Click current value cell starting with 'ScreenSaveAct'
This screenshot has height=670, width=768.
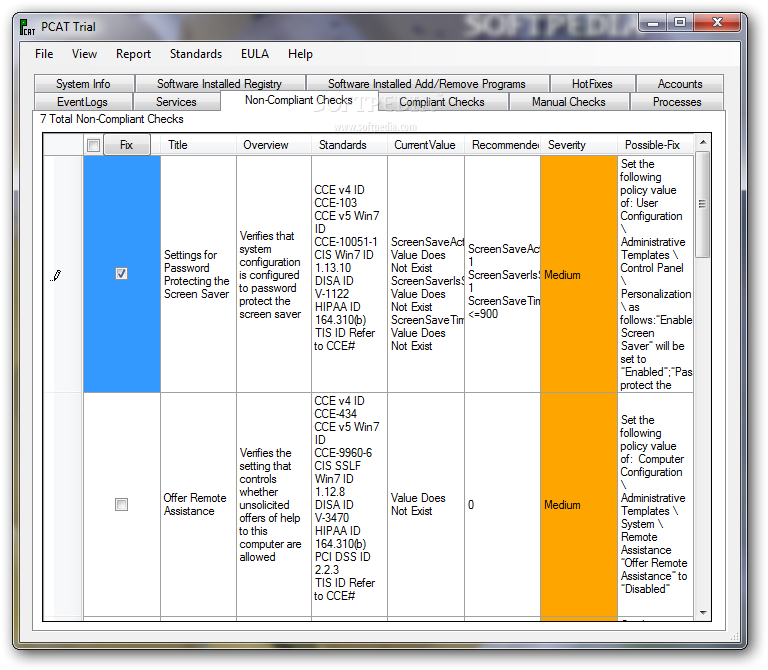click(x=426, y=274)
